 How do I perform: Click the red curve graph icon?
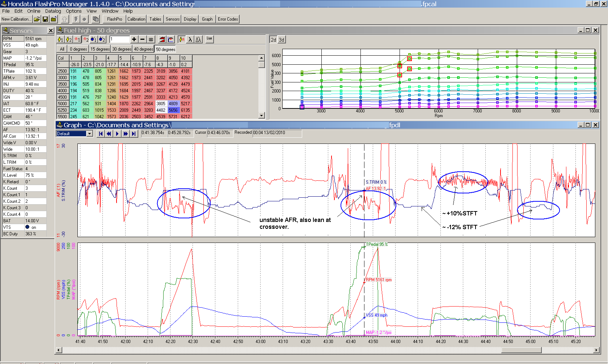click(171, 39)
